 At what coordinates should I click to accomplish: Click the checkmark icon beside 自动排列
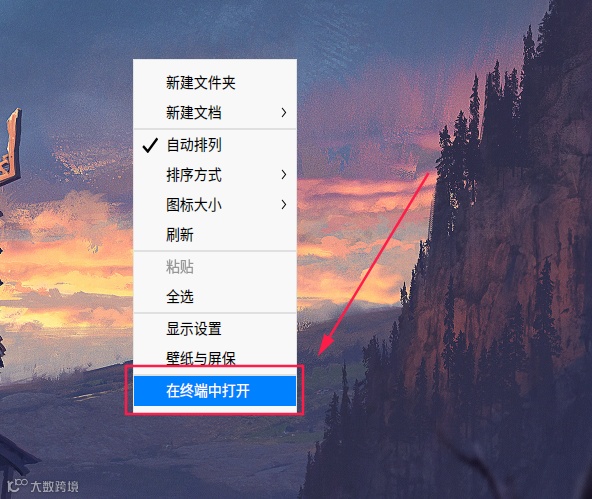pyautogui.click(x=150, y=145)
